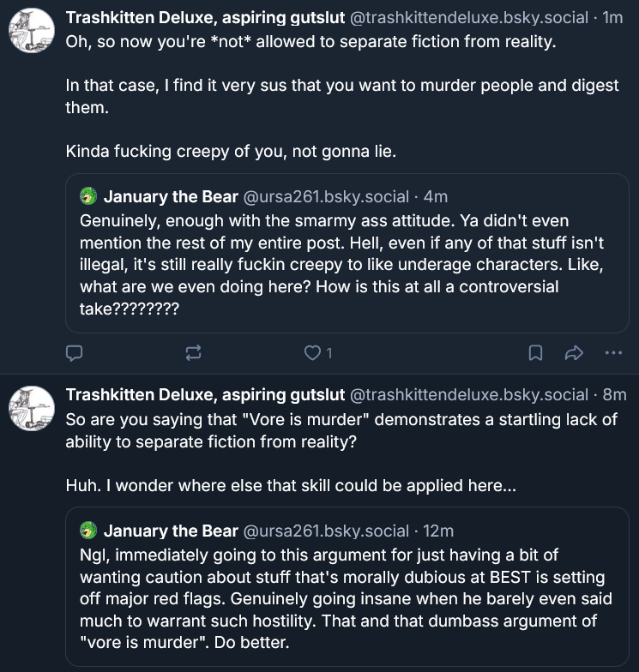
Task: Click the reply speech bubble icon
Action: tap(75, 352)
